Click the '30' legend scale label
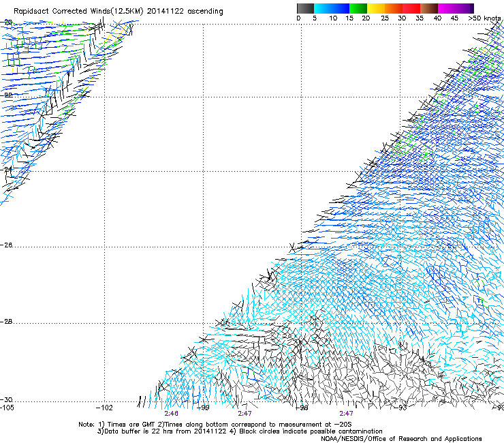504x443 pixels. pos(402,18)
